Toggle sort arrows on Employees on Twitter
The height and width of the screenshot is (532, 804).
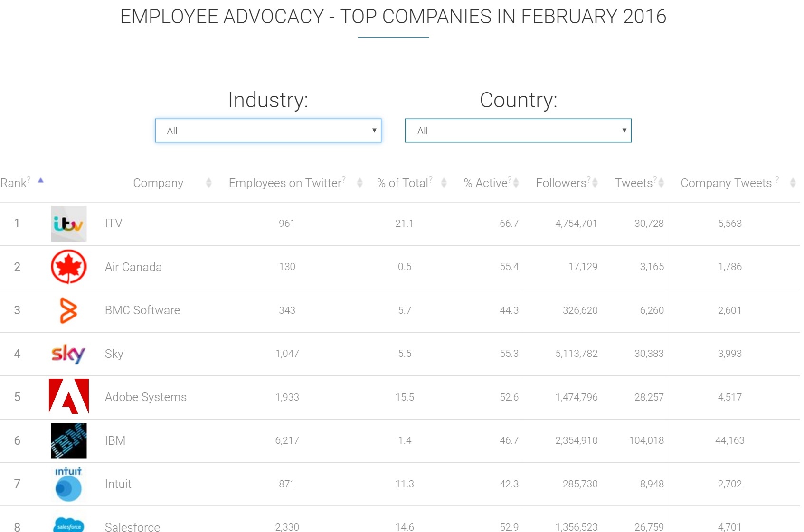[359, 183]
